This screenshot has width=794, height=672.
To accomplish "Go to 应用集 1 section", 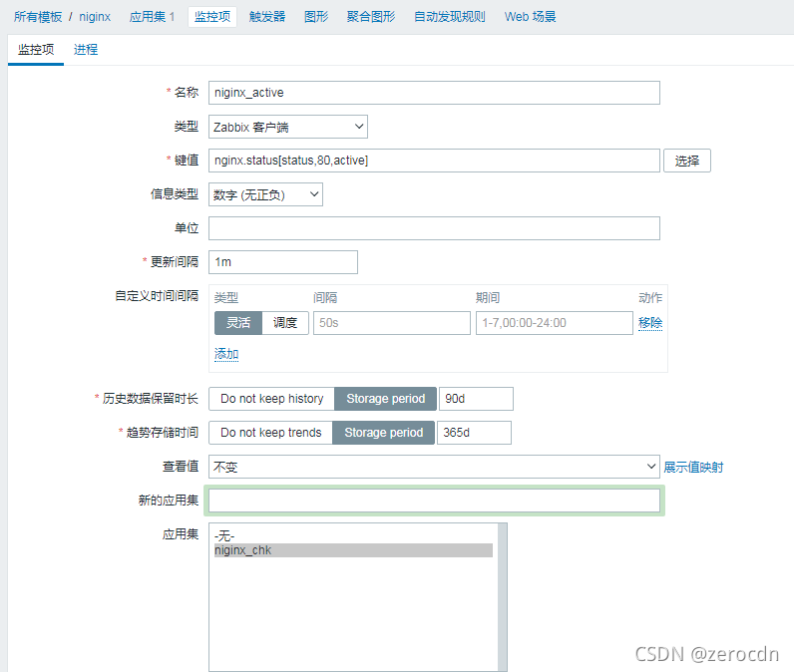I will point(152,17).
